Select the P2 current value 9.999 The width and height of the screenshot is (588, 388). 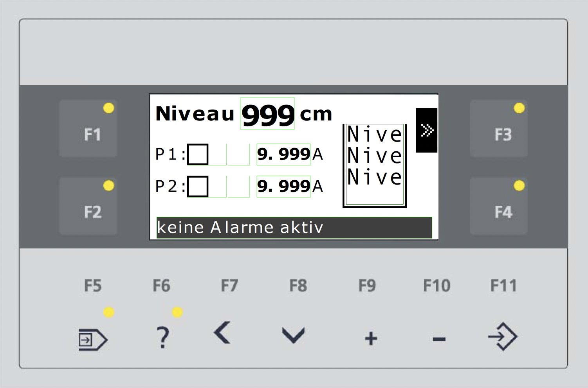click(283, 187)
